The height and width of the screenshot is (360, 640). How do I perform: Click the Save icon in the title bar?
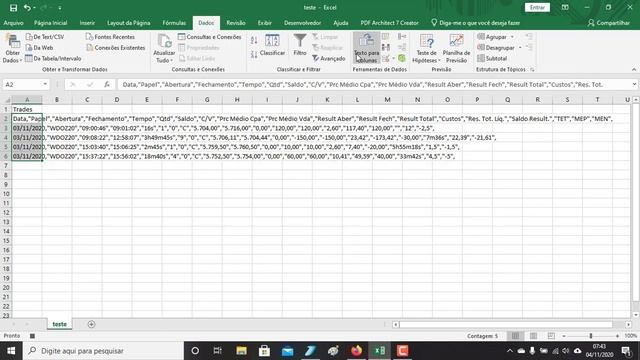pyautogui.click(x=13, y=8)
